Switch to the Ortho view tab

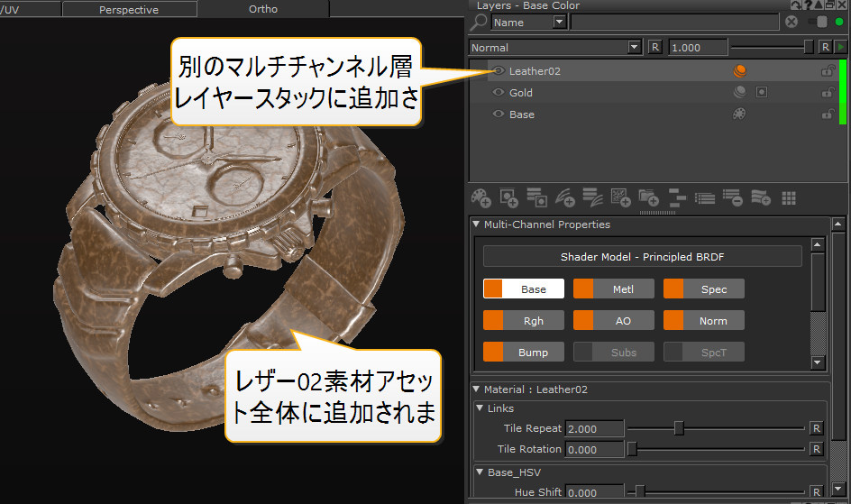tap(263, 10)
